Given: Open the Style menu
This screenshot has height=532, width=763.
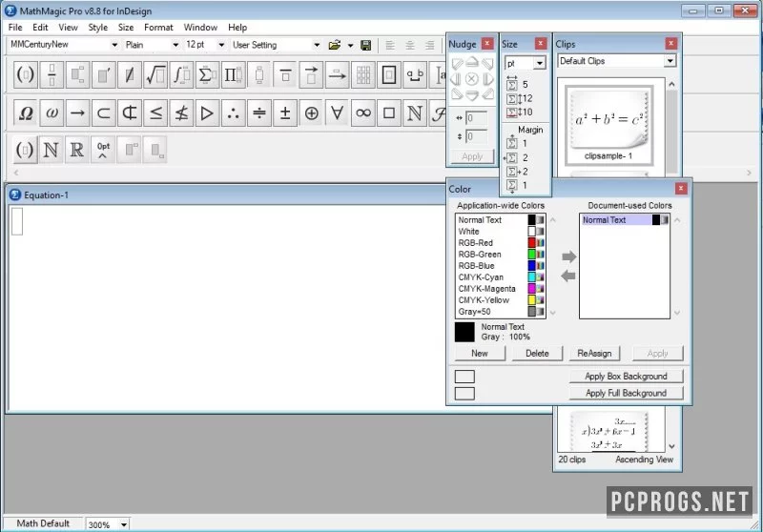Looking at the screenshot, I should pyautogui.click(x=98, y=28).
